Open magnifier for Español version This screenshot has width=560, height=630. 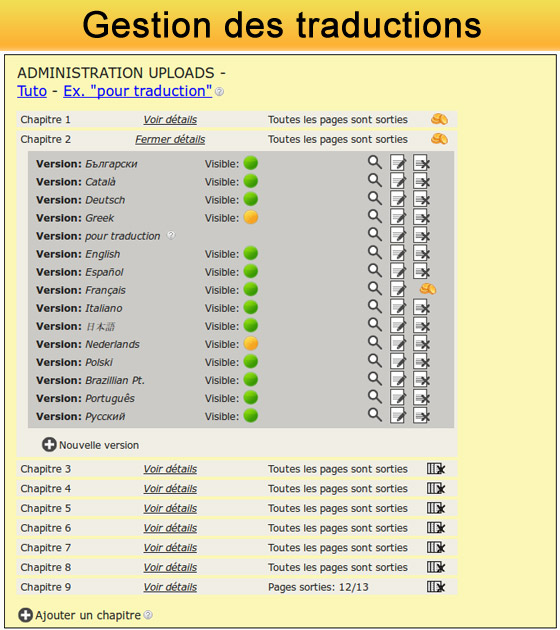pos(375,271)
